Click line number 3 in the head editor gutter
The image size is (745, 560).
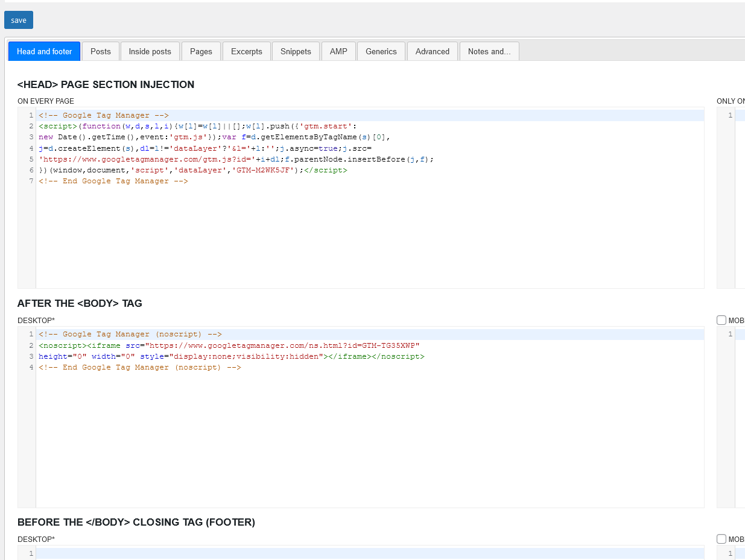pyautogui.click(x=31, y=137)
